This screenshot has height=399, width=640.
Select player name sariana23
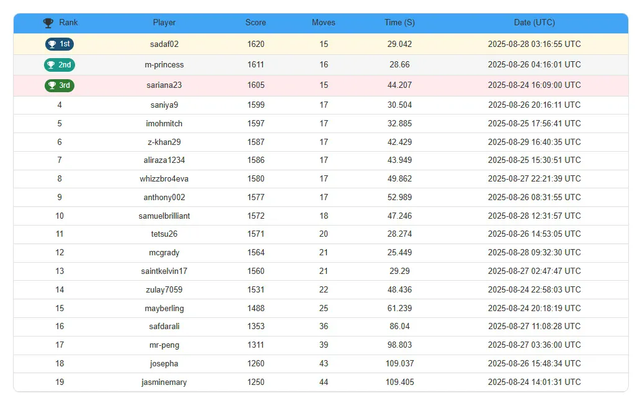(164, 85)
